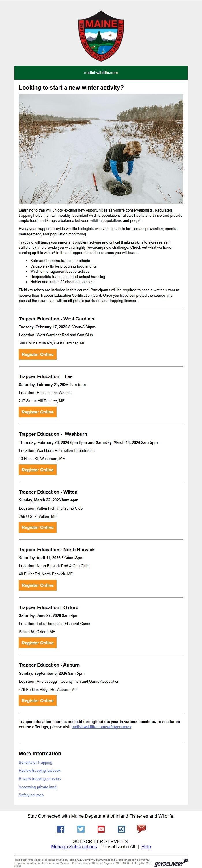Register Online for the Lee course

(38, 412)
